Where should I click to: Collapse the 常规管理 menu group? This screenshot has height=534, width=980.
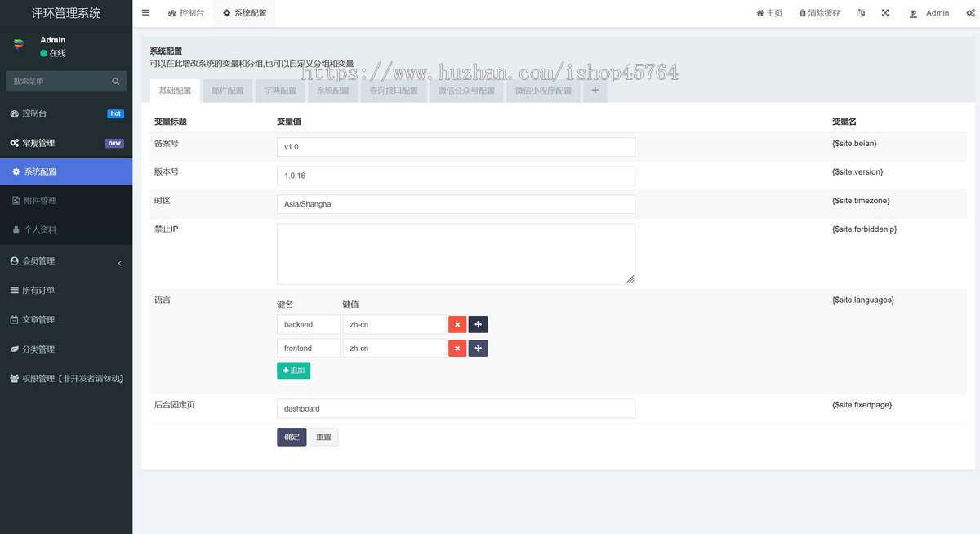[65, 143]
